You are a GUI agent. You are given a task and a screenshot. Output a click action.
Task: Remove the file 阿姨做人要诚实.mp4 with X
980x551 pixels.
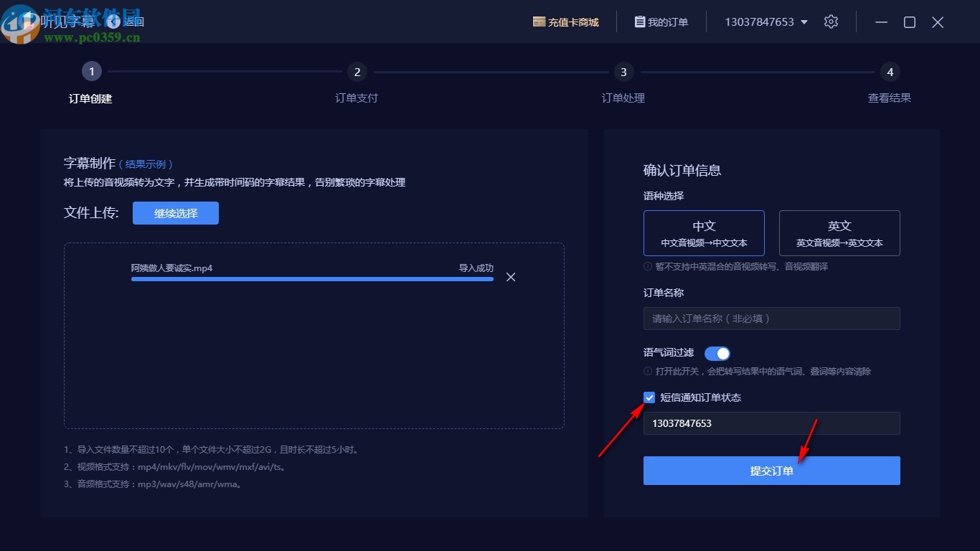511,277
